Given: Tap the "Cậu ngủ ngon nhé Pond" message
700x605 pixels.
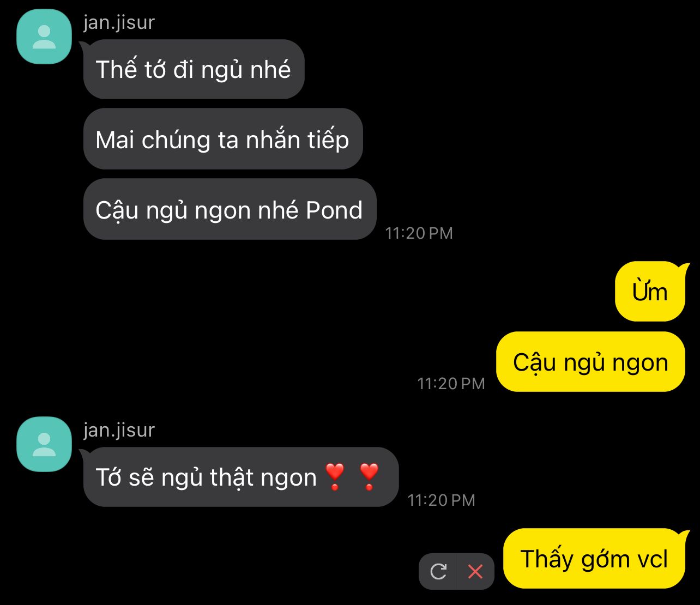Looking at the screenshot, I should pos(230,209).
